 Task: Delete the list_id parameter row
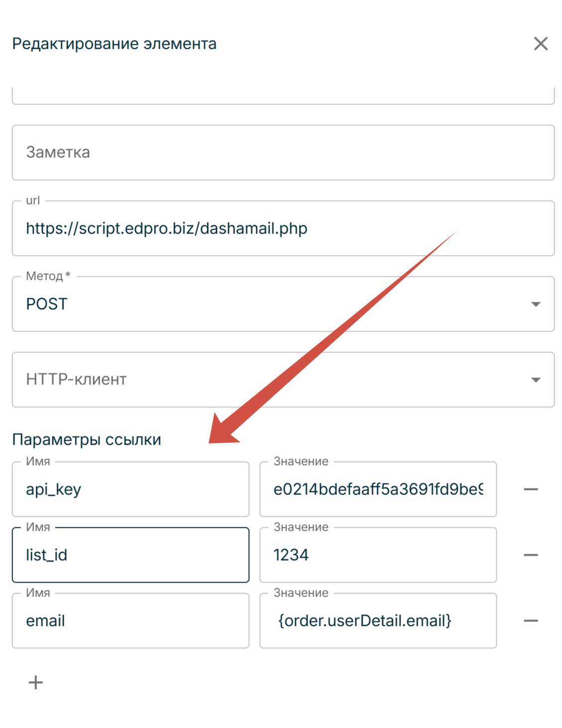pos(531,555)
